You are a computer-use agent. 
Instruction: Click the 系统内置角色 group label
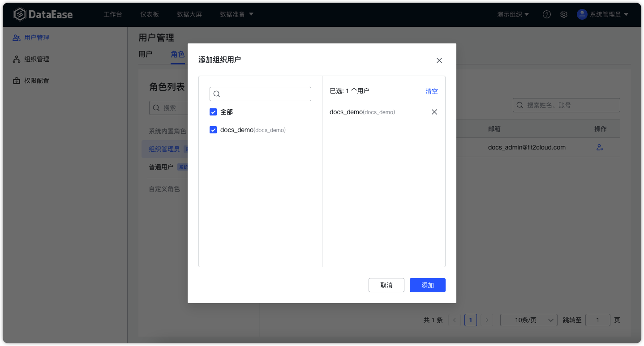167,131
